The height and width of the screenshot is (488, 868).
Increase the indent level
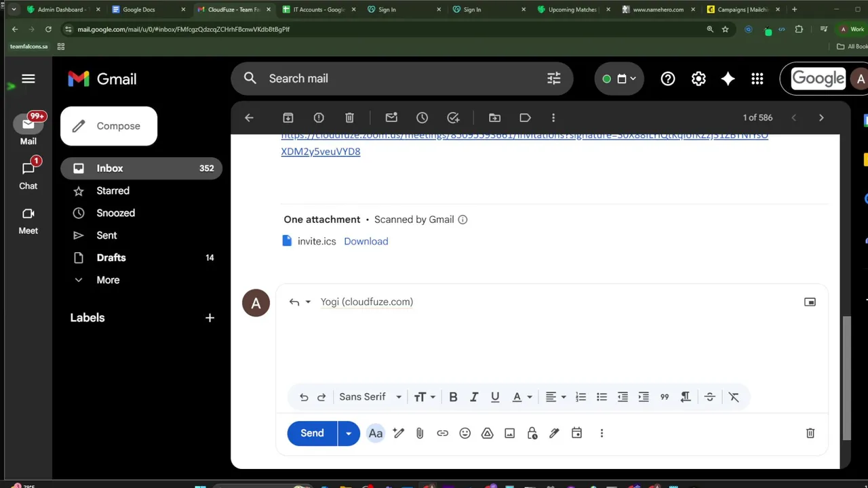[x=644, y=397]
